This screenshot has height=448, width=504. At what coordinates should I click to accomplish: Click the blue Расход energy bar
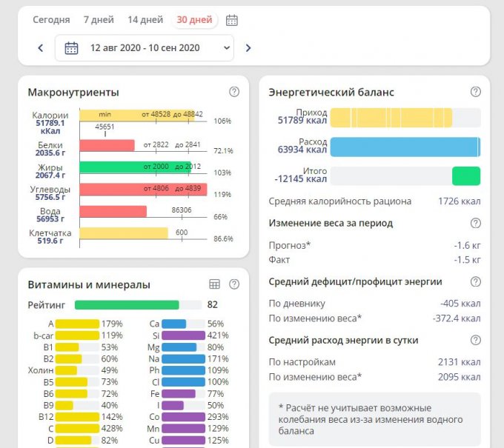click(404, 147)
